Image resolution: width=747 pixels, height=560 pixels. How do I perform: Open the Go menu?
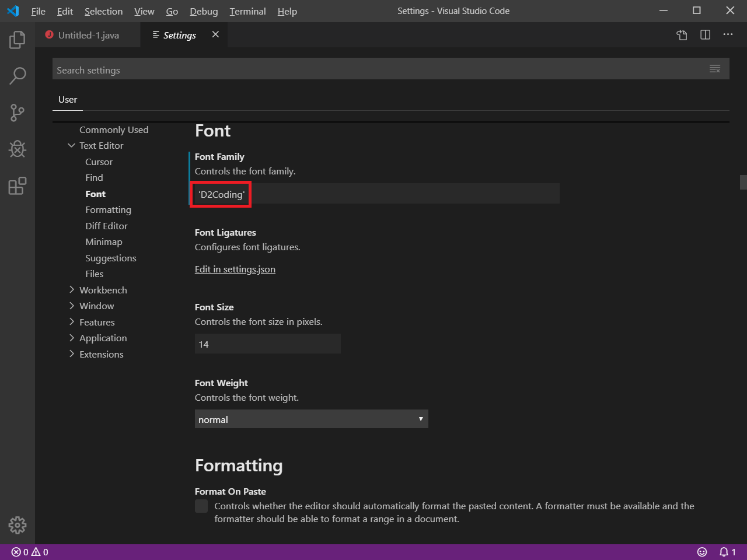tap(172, 11)
